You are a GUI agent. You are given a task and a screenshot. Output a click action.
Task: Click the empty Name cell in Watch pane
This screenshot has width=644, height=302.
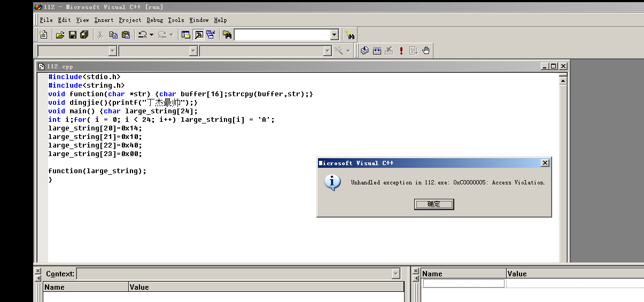click(463, 283)
